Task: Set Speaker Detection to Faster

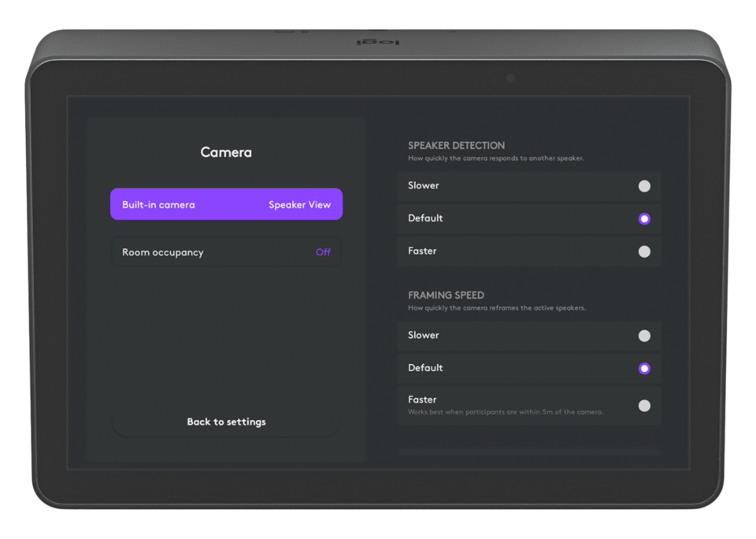Action: tap(644, 251)
